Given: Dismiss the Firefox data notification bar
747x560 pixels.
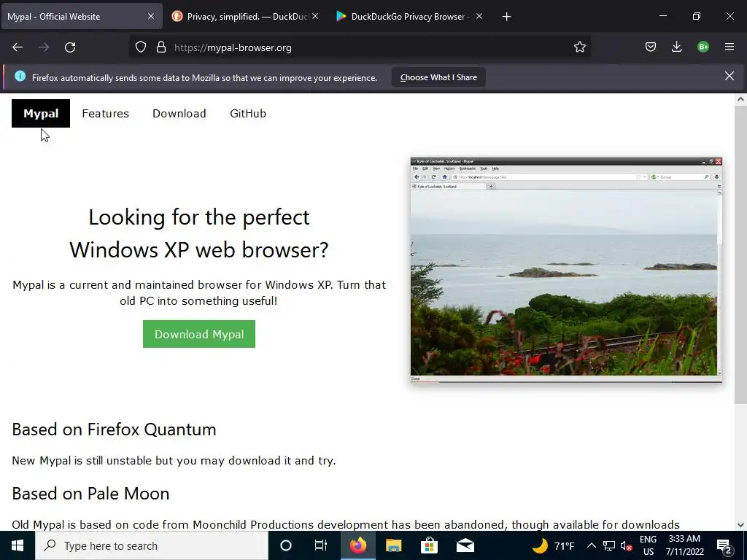Looking at the screenshot, I should [729, 76].
